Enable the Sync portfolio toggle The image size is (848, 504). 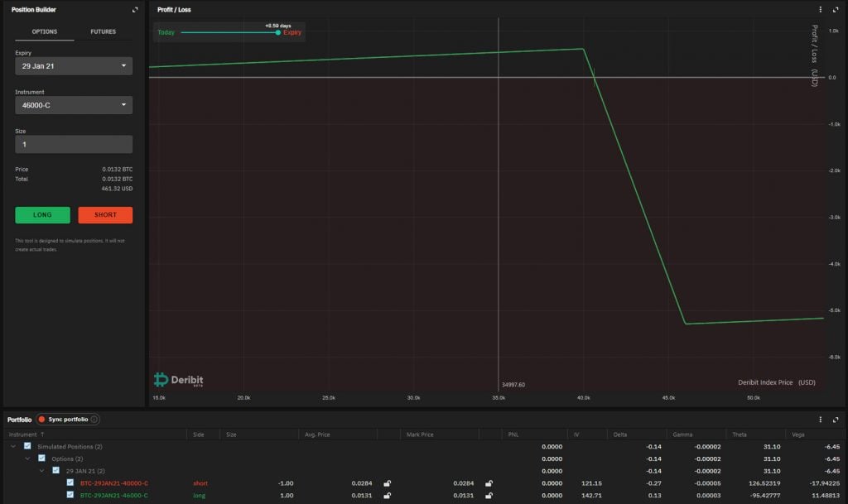41,419
